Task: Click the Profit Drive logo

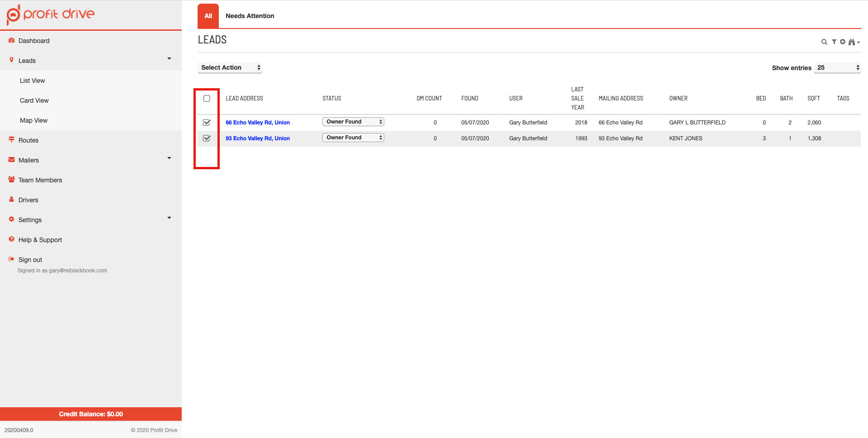Action: click(x=51, y=14)
